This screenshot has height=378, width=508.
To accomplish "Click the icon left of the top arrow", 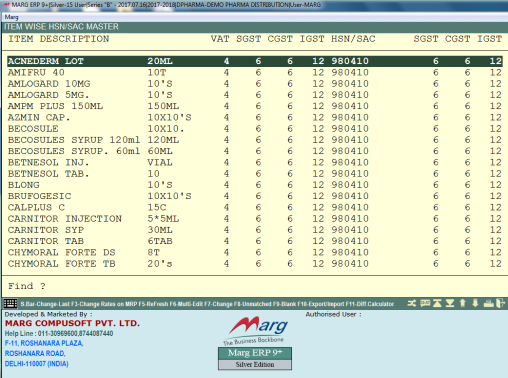I will 425,303.
